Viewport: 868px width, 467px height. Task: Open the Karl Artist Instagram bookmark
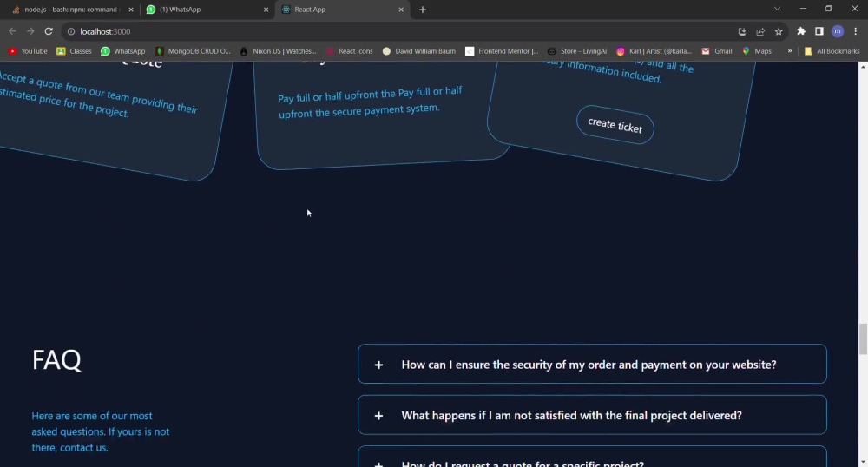point(654,51)
